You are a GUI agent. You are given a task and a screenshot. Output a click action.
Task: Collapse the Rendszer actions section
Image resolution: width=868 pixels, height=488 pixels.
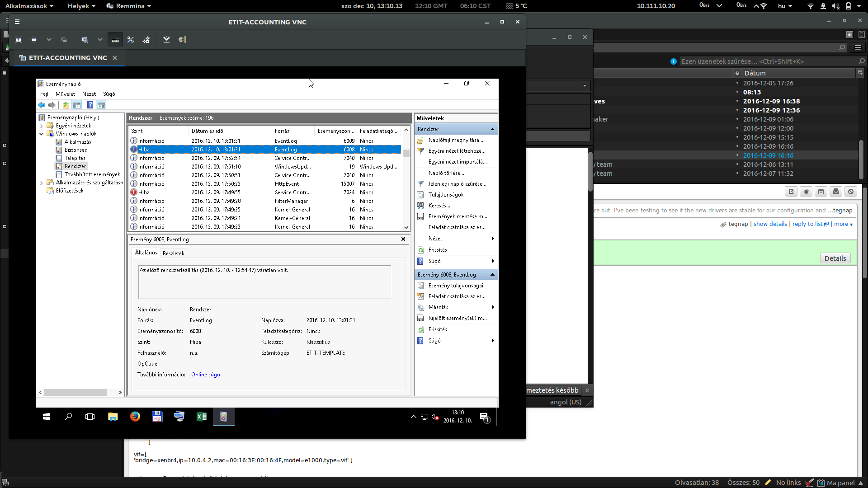pos(492,129)
